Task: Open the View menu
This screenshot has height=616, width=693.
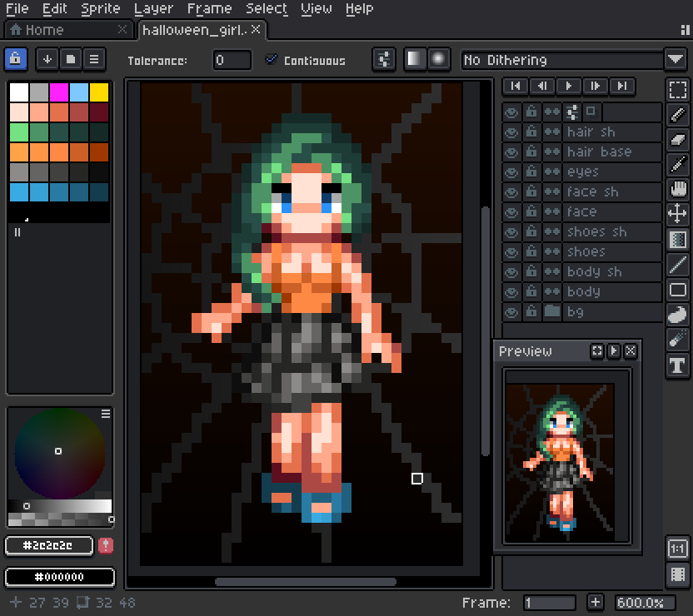Action: pyautogui.click(x=317, y=8)
